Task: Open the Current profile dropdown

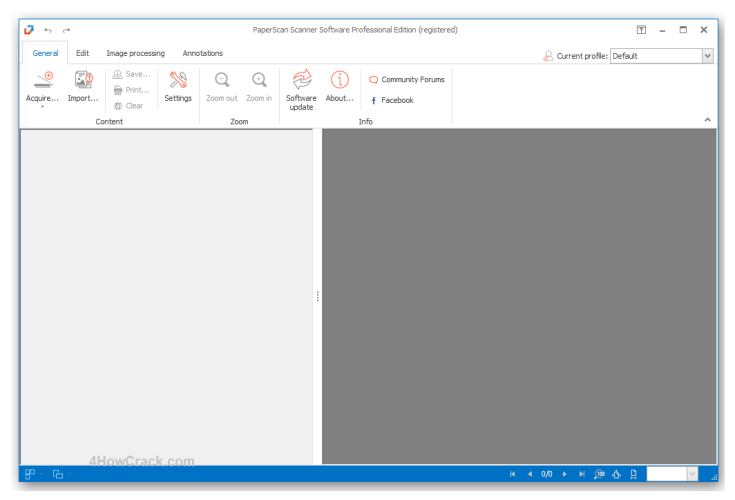Action: pyautogui.click(x=707, y=56)
